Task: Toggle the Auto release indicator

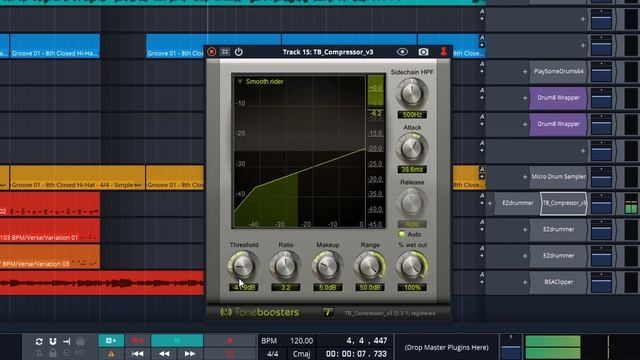Action: click(x=402, y=234)
